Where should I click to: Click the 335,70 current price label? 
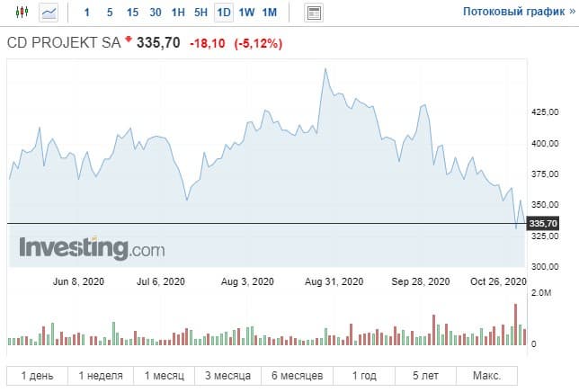tap(544, 223)
